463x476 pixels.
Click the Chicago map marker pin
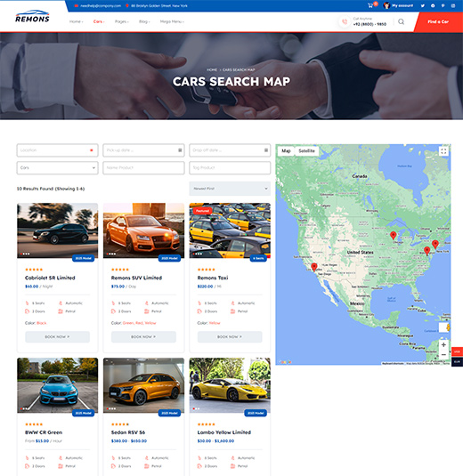[394, 235]
